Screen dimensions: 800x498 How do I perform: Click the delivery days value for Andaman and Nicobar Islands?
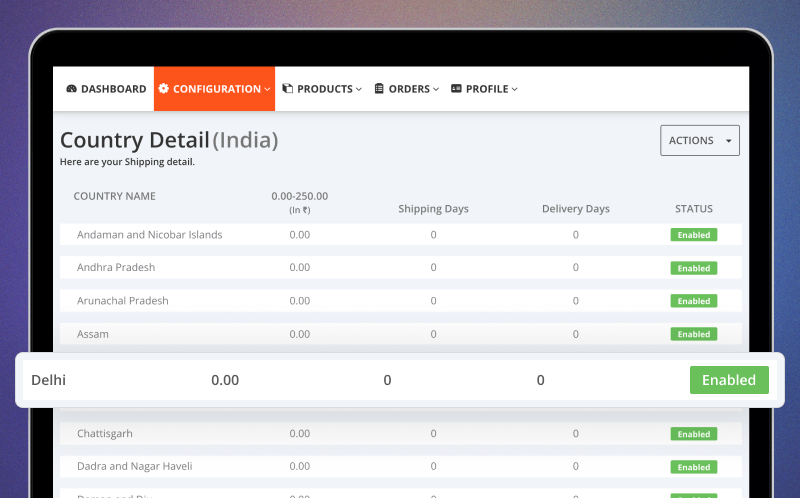(576, 235)
